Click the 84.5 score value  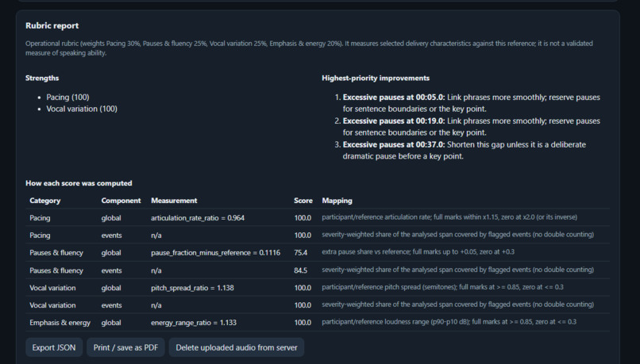point(300,270)
